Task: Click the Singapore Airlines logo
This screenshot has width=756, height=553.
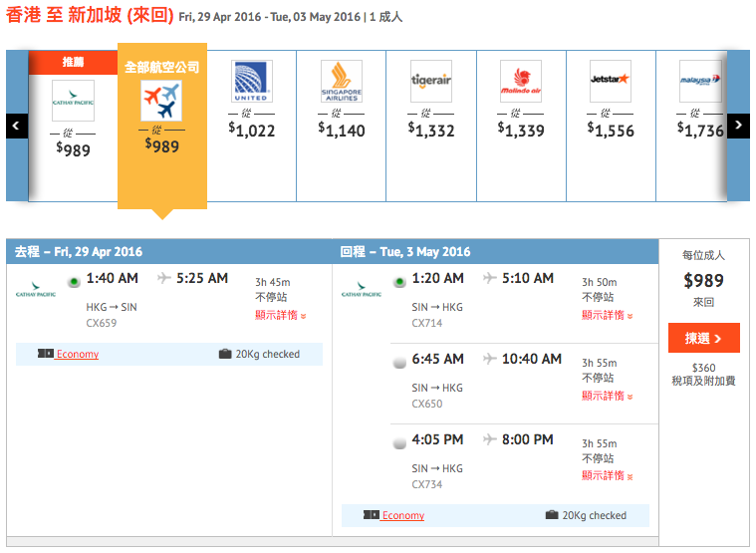Action: 342,81
